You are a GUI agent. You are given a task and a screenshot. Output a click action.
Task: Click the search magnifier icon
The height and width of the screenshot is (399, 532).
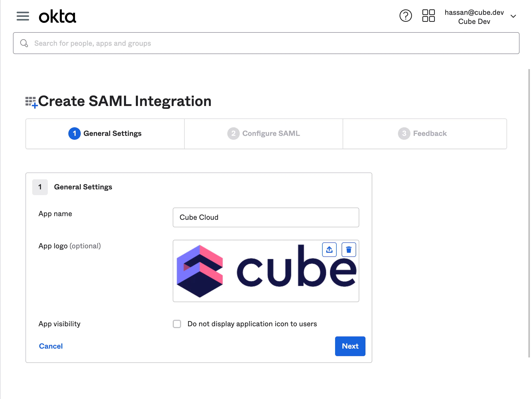24,43
